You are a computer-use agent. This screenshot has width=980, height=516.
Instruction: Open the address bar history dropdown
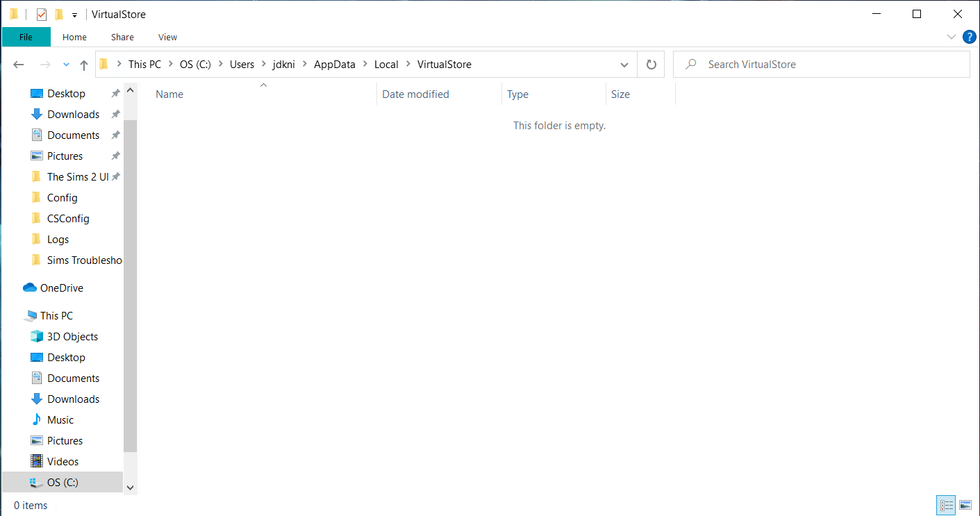click(624, 65)
